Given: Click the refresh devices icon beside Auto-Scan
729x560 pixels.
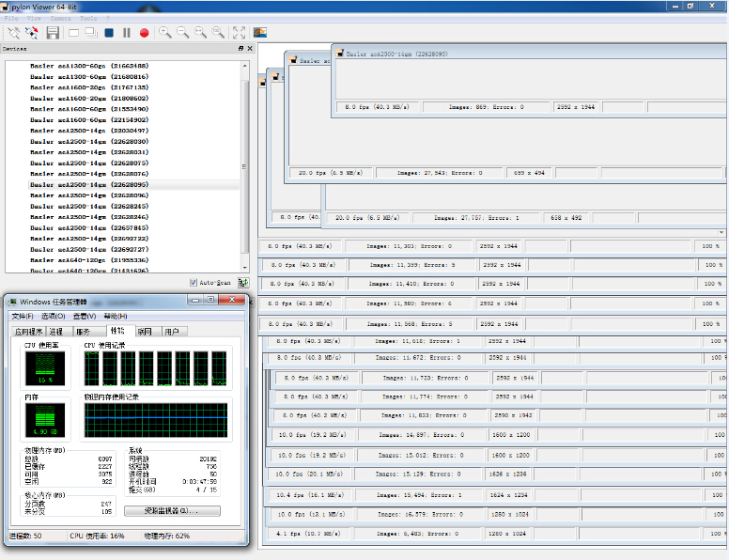Looking at the screenshot, I should pos(242,282).
